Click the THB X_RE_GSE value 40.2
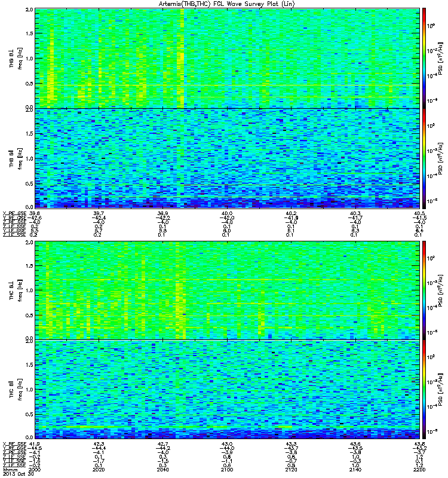The height and width of the screenshot is (478, 448). pyautogui.click(x=291, y=213)
